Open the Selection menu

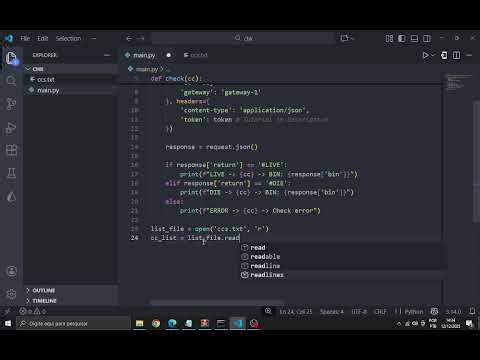tap(68, 38)
